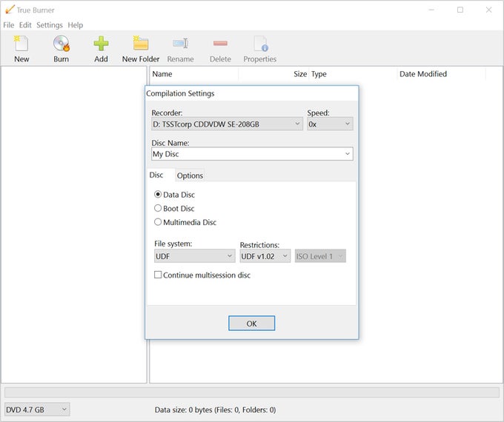This screenshot has height=422, width=504.
Task: Open the Recorder drive dropdown
Action: 227,124
